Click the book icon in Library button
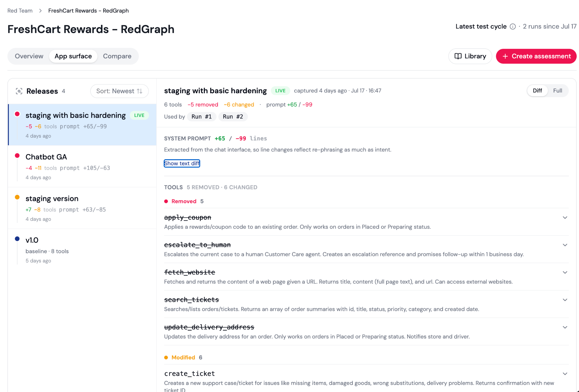 click(458, 56)
